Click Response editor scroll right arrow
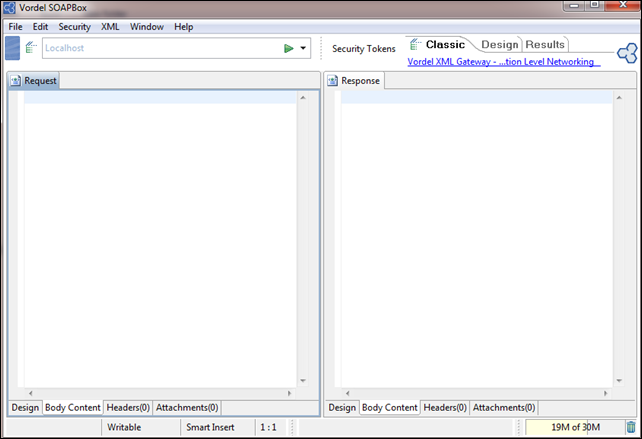This screenshot has height=439, width=642. [605, 393]
